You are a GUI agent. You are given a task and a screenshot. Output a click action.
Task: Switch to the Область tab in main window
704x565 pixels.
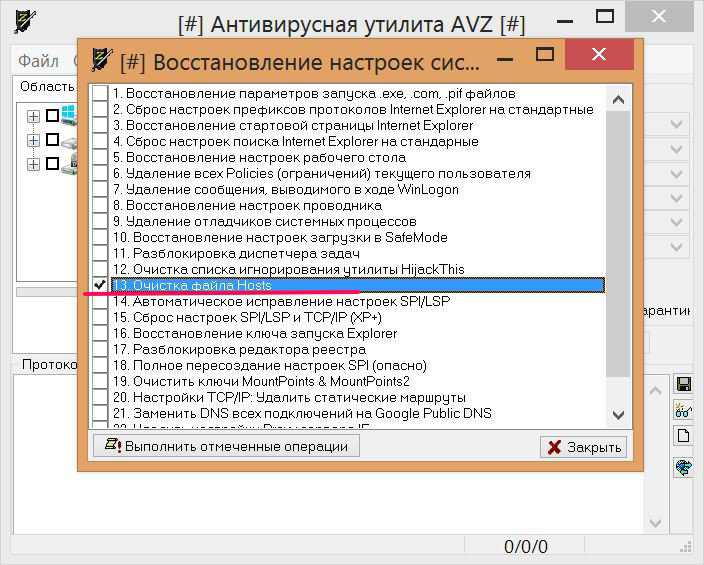(x=47, y=86)
